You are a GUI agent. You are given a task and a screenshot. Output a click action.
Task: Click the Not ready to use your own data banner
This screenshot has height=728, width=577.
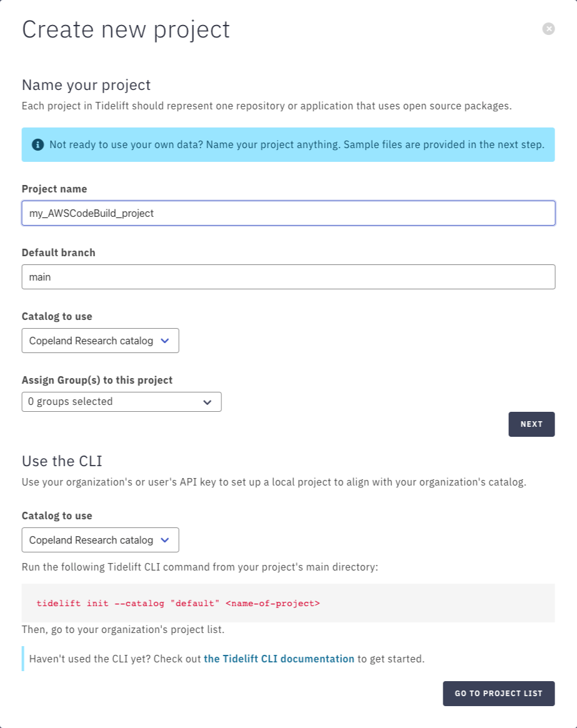pyautogui.click(x=288, y=145)
